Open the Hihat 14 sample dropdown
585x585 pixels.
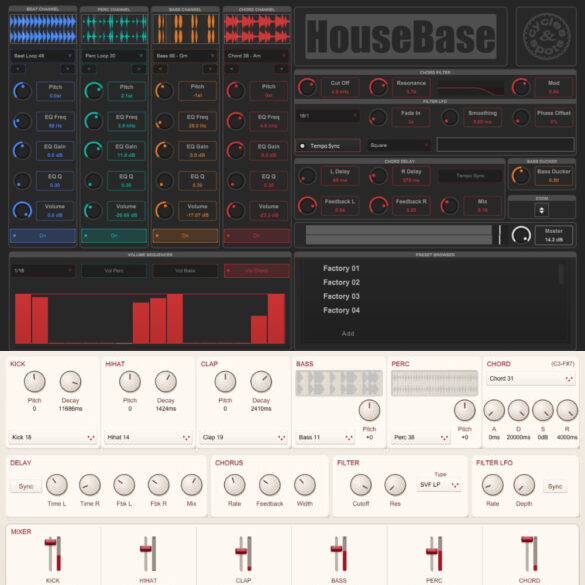tap(148, 437)
